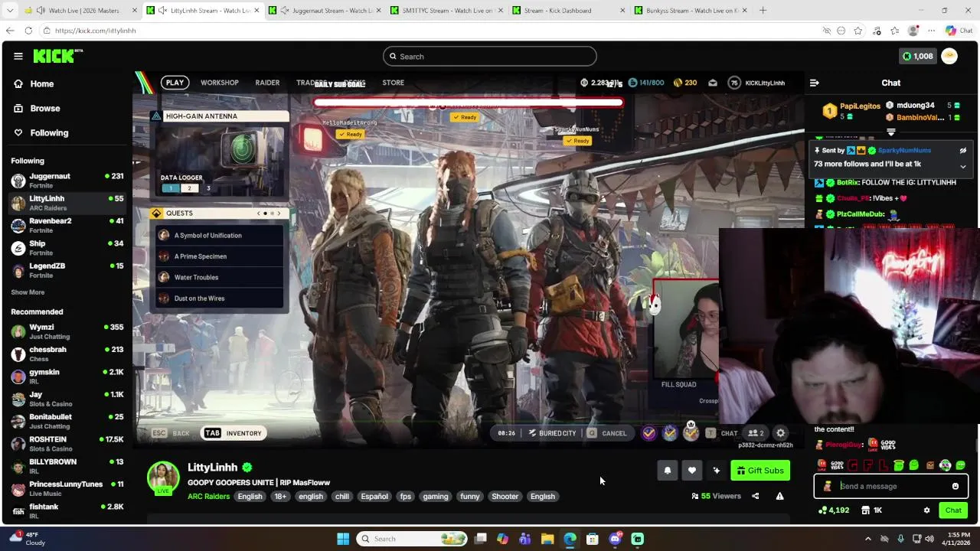Open Following in sidebar

pyautogui.click(x=49, y=133)
